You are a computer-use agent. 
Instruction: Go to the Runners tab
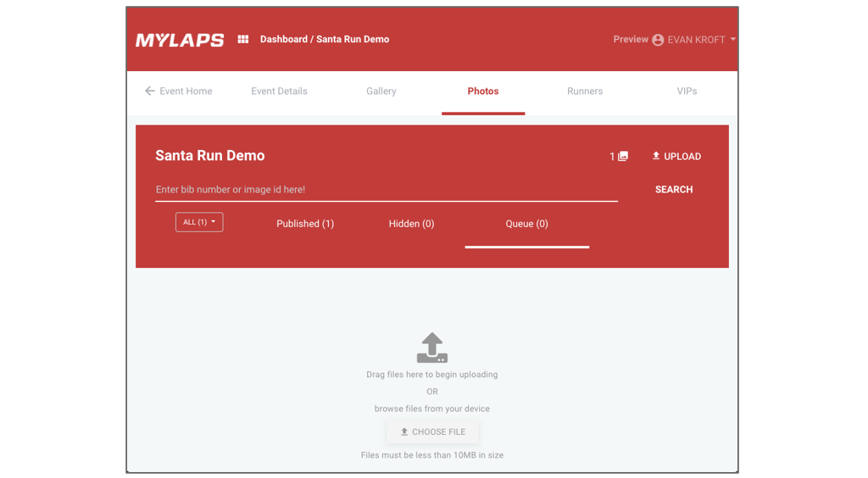[x=585, y=91]
